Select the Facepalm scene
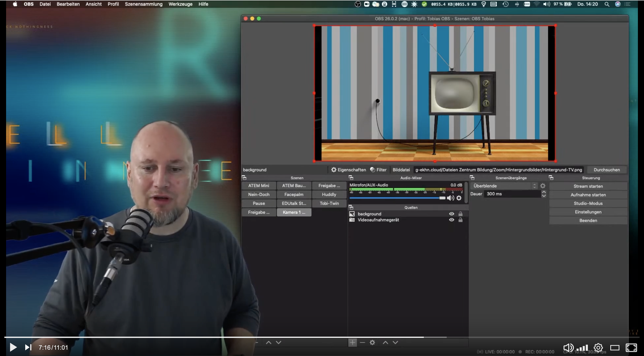Screen dimensions: 644x356 (294, 195)
